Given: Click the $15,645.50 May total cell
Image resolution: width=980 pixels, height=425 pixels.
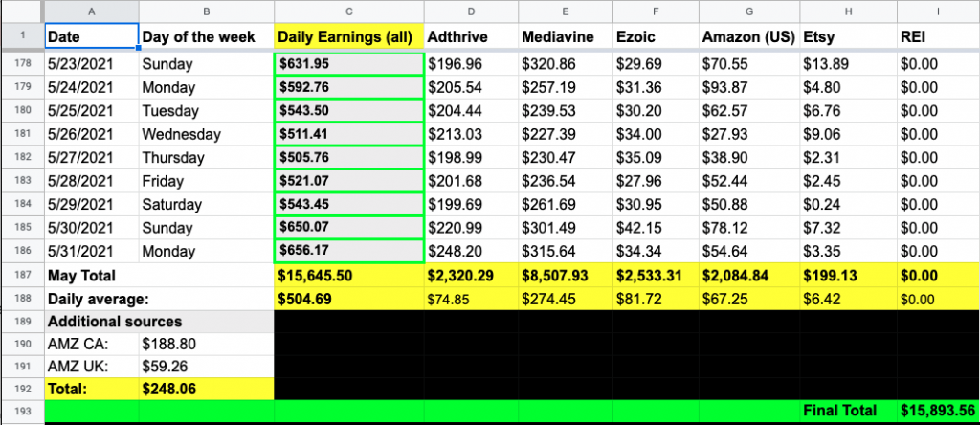Looking at the screenshot, I should [349, 274].
